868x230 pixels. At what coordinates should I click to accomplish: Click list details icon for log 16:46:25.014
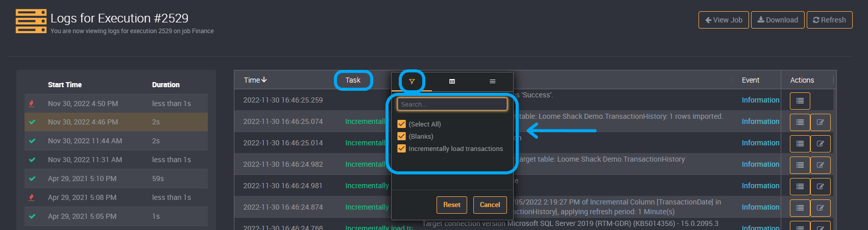(800, 144)
